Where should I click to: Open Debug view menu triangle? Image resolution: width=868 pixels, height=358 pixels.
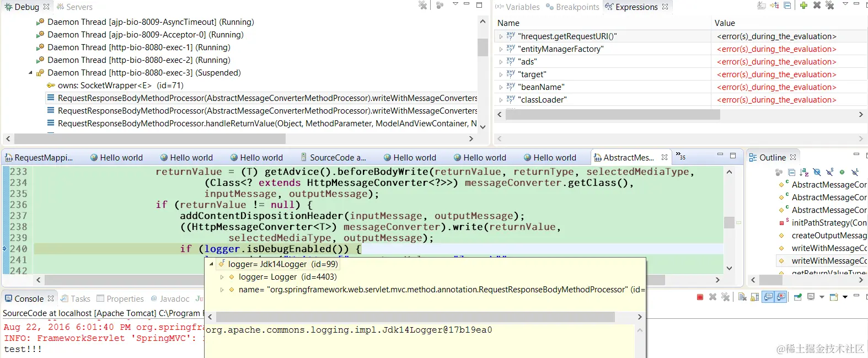coord(456,4)
